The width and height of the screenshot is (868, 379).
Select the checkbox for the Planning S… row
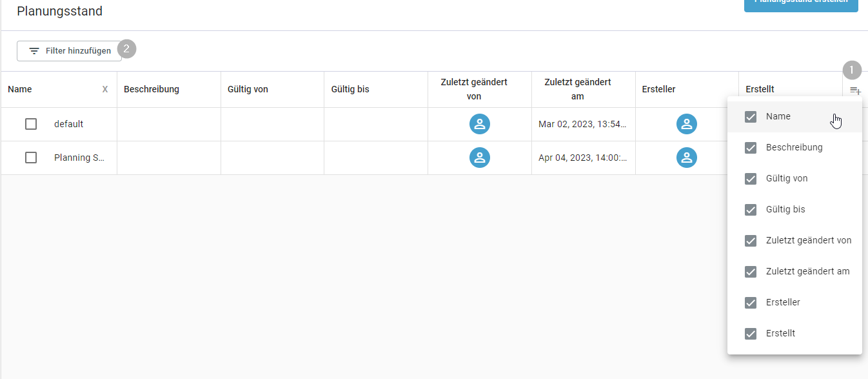pos(31,158)
